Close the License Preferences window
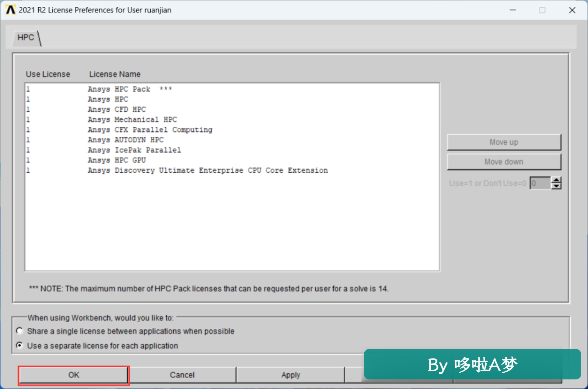Image resolution: width=588 pixels, height=389 pixels. tap(572, 10)
